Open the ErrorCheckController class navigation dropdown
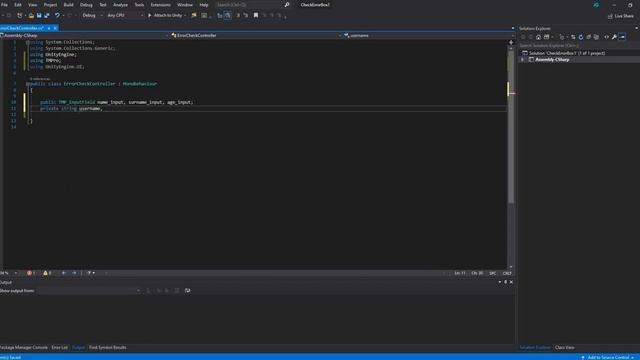640x360 pixels. [256, 36]
